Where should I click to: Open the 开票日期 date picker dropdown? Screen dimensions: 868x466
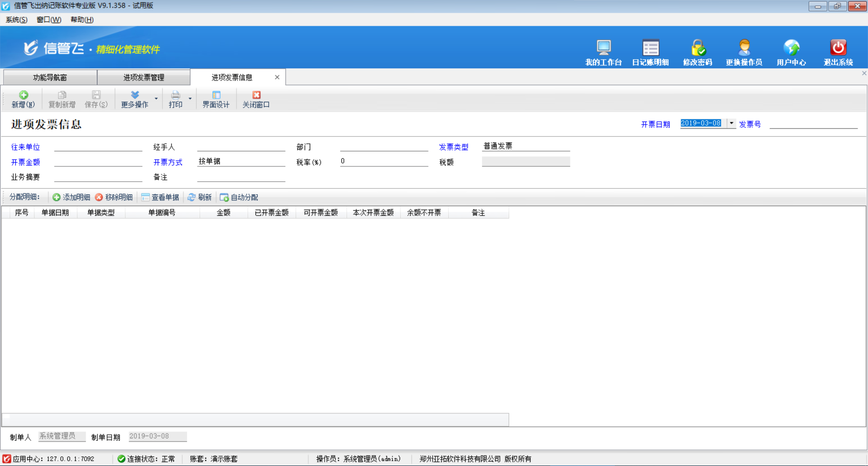point(731,123)
